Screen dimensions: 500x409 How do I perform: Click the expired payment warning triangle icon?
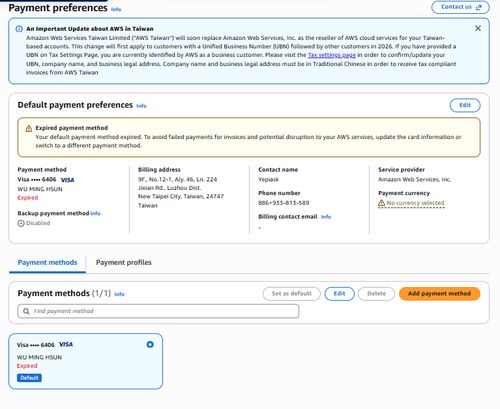coord(29,128)
